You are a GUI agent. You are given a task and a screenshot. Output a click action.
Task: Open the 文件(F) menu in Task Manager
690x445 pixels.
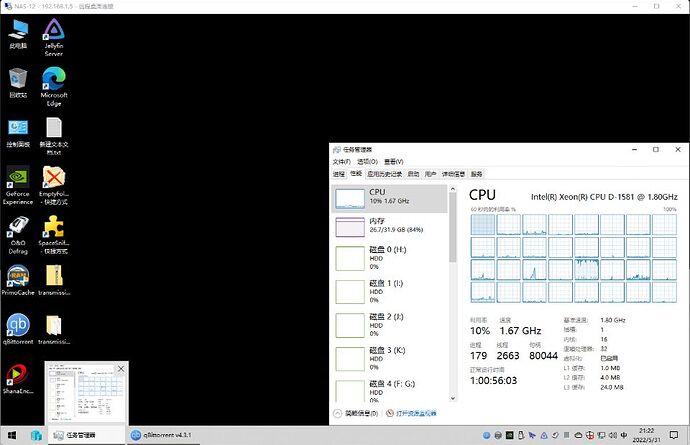tap(341, 161)
